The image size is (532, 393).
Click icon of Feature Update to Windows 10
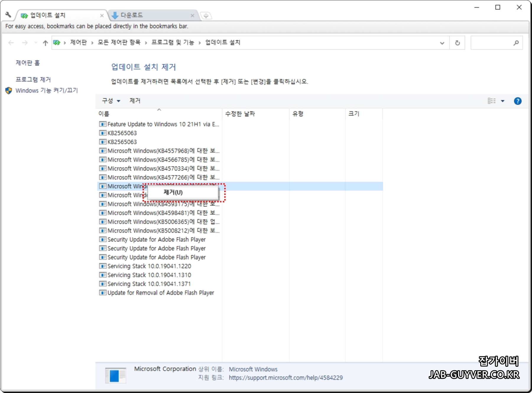tap(103, 124)
